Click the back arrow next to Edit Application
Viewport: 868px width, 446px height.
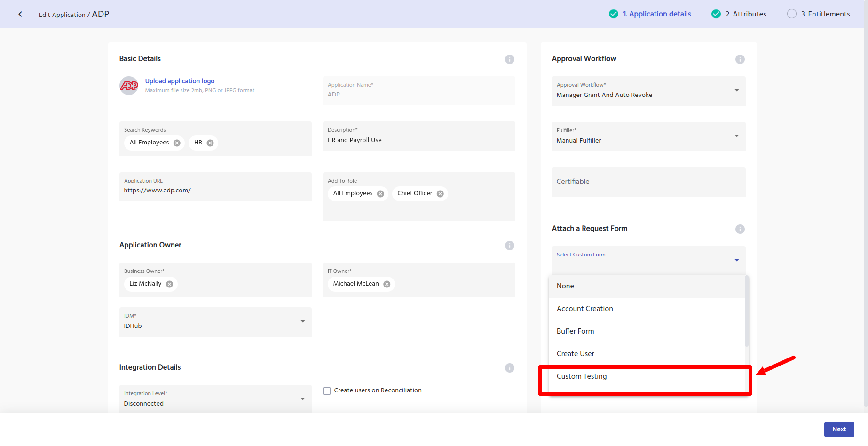pyautogui.click(x=20, y=14)
